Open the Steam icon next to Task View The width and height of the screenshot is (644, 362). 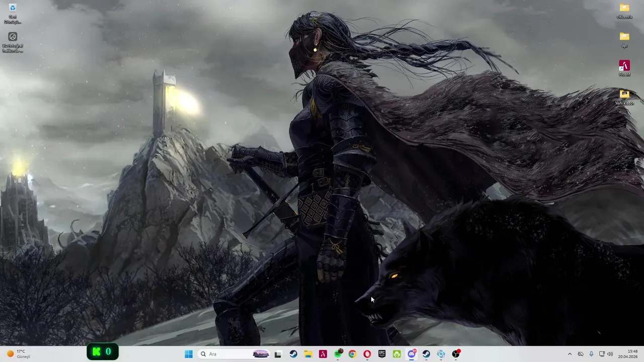(x=293, y=354)
